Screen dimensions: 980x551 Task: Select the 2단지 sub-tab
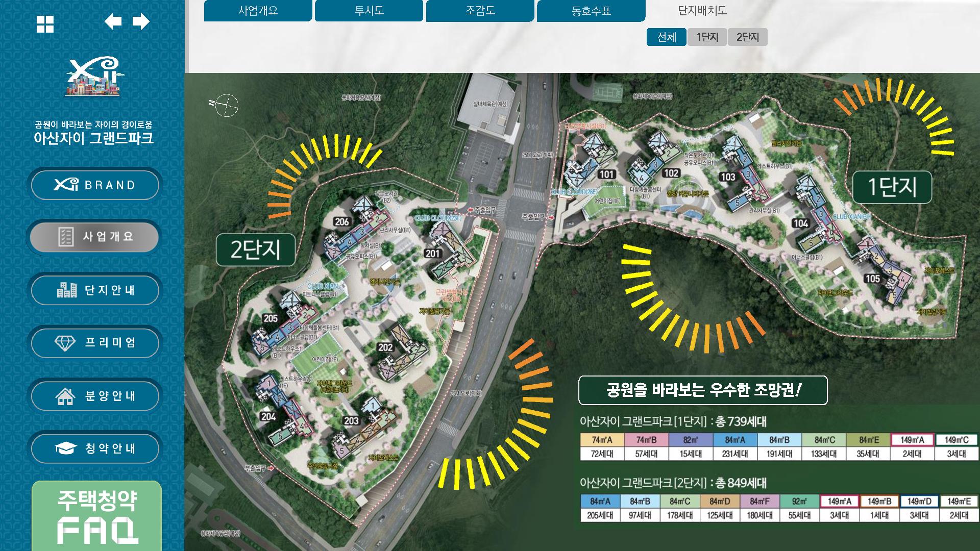pyautogui.click(x=748, y=37)
